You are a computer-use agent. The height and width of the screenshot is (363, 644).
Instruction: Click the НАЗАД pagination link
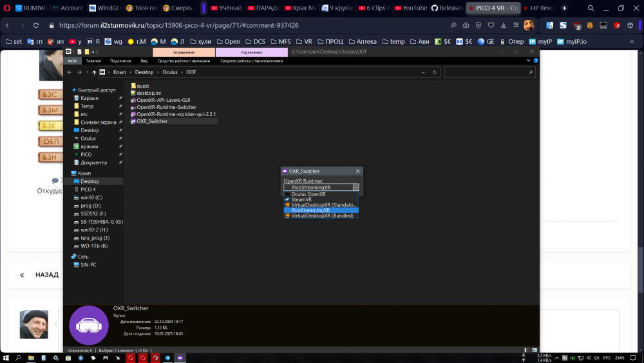[x=46, y=275]
